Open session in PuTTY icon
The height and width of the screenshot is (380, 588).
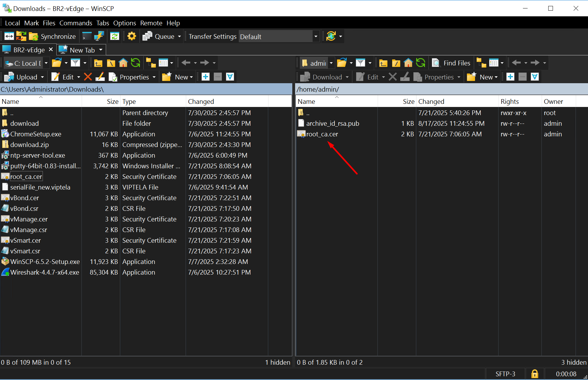pos(99,37)
